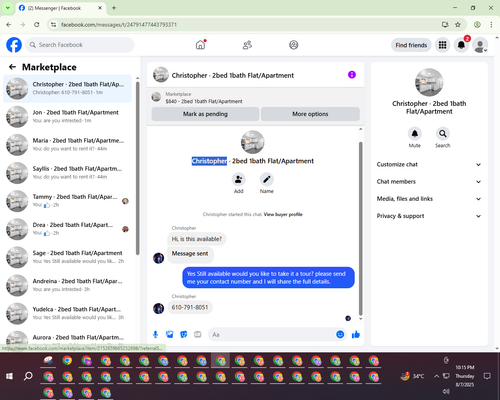
Task: Click the weather 34°C tray item
Action: [x=413, y=376]
